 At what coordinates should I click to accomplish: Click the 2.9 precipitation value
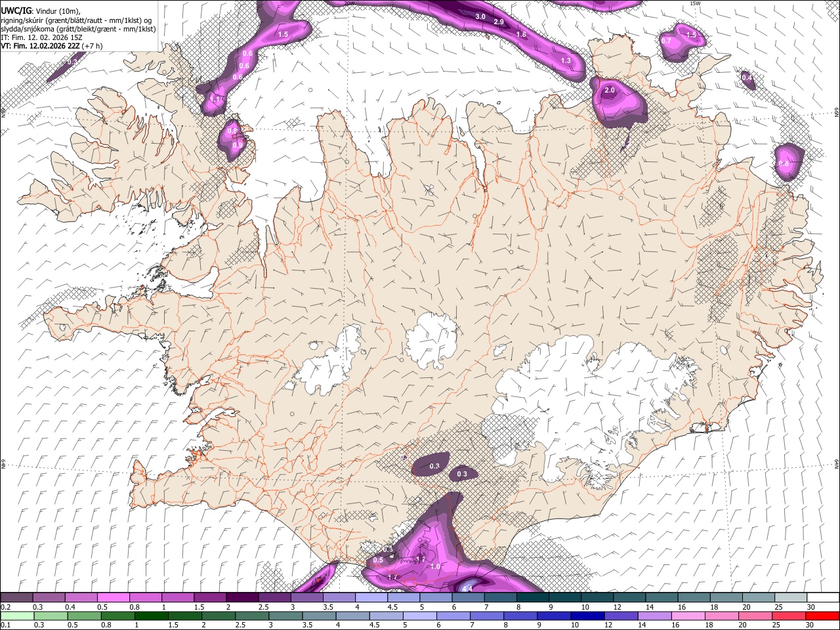tap(499, 22)
